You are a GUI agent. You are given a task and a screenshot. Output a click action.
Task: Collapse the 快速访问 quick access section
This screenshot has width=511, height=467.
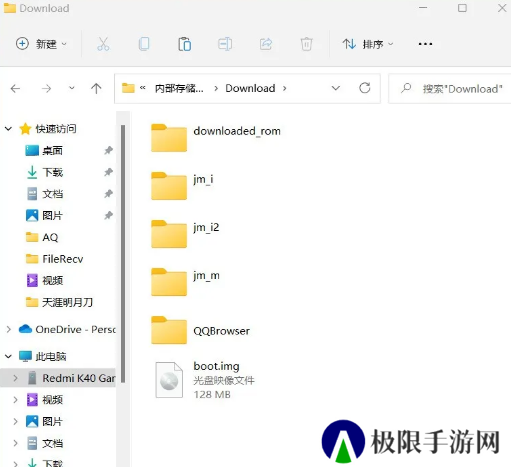tap(8, 128)
